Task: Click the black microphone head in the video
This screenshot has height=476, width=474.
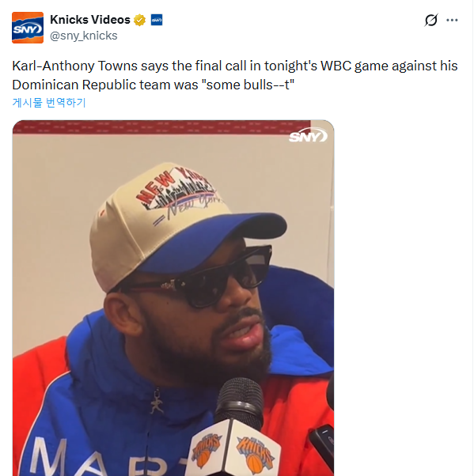Action: 240,403
